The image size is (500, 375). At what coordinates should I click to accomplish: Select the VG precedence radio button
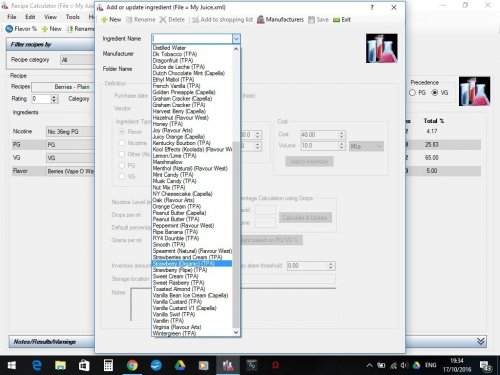[435, 93]
